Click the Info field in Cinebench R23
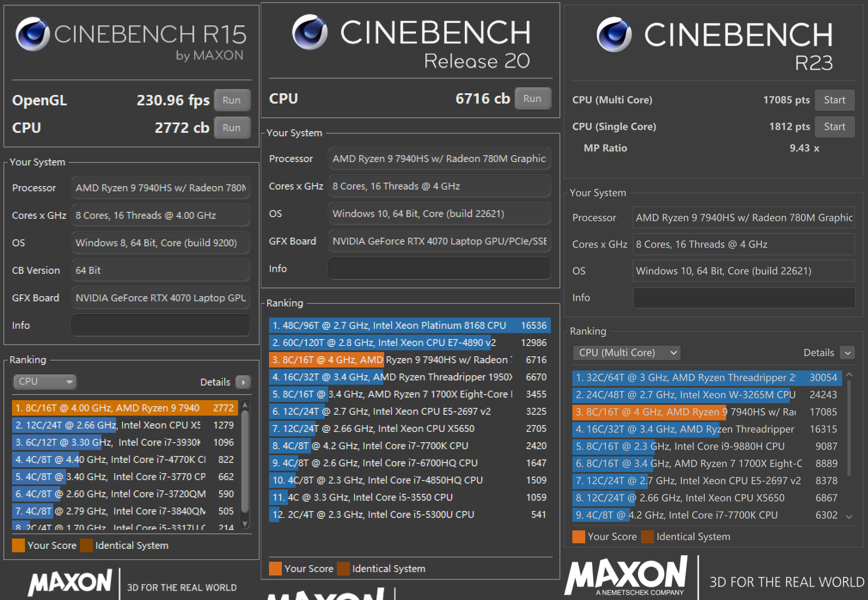The width and height of the screenshot is (868, 600). point(744,298)
